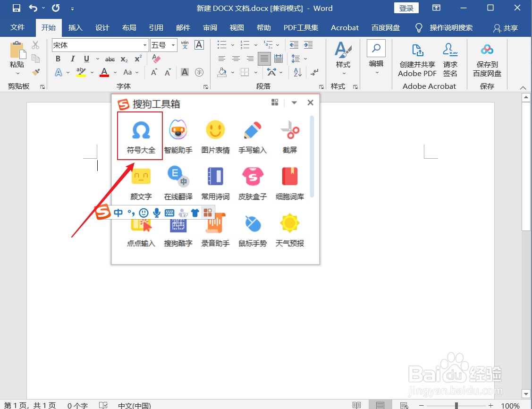Open 常用诗词 notebook icon
The height and width of the screenshot is (409, 532).
click(x=215, y=183)
